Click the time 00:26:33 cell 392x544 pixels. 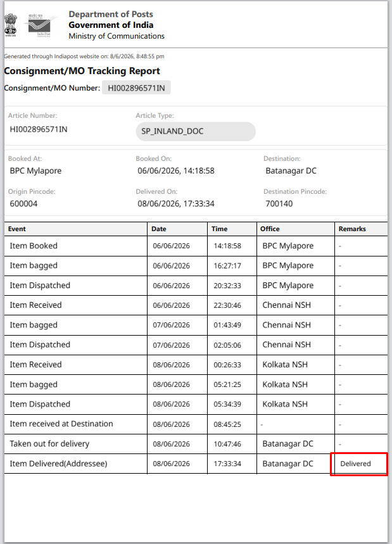232,365
